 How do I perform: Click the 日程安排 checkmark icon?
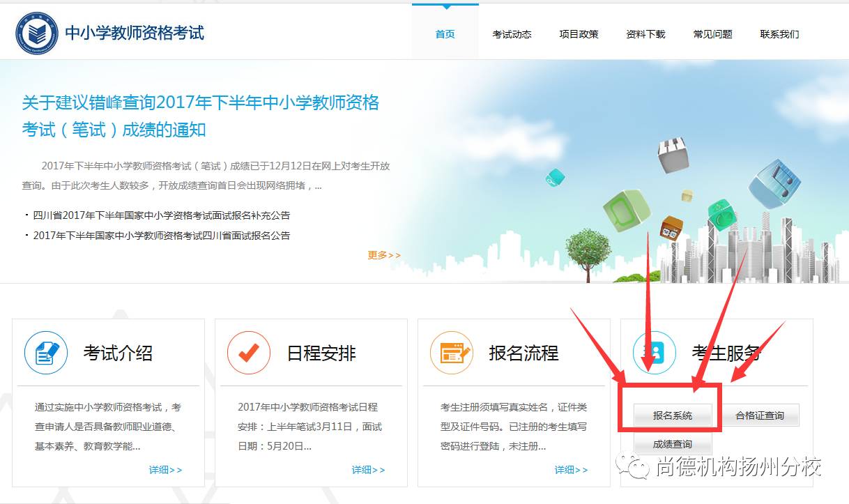(x=249, y=353)
